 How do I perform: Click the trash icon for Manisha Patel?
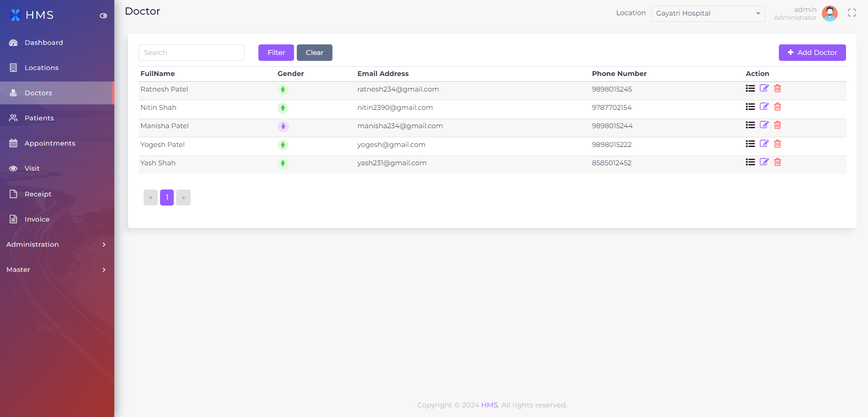(x=777, y=125)
